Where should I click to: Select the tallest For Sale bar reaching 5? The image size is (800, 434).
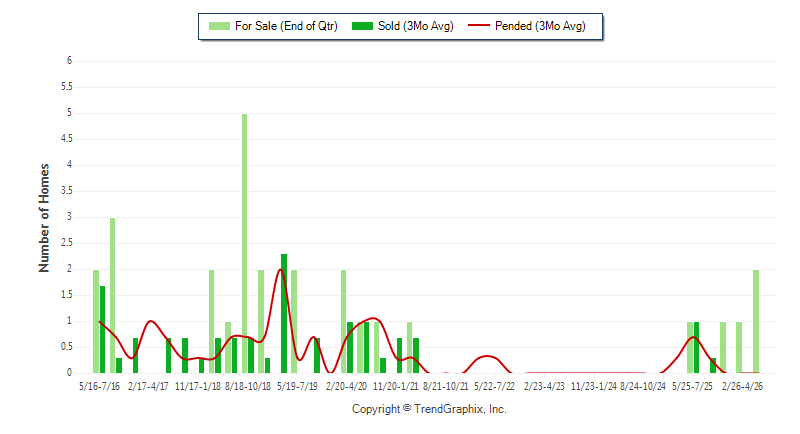[244, 243]
